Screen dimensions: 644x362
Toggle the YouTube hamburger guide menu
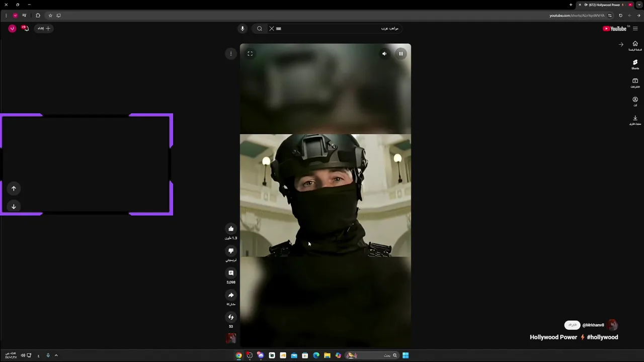635,29
